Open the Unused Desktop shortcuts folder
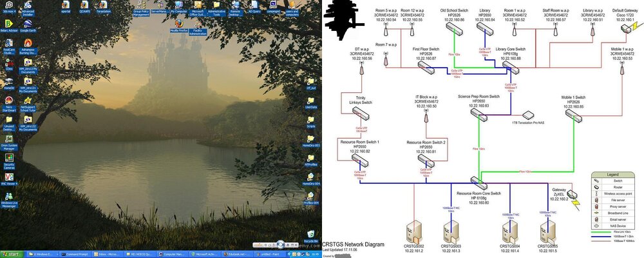This screenshot has width=644, height=258. [9, 123]
